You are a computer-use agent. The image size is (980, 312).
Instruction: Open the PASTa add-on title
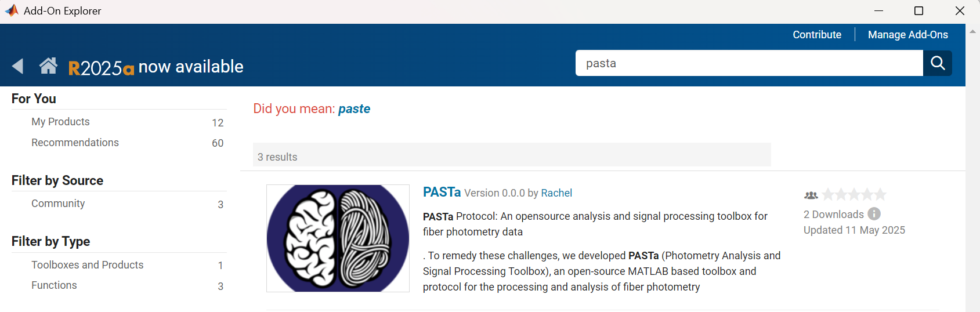pos(442,192)
